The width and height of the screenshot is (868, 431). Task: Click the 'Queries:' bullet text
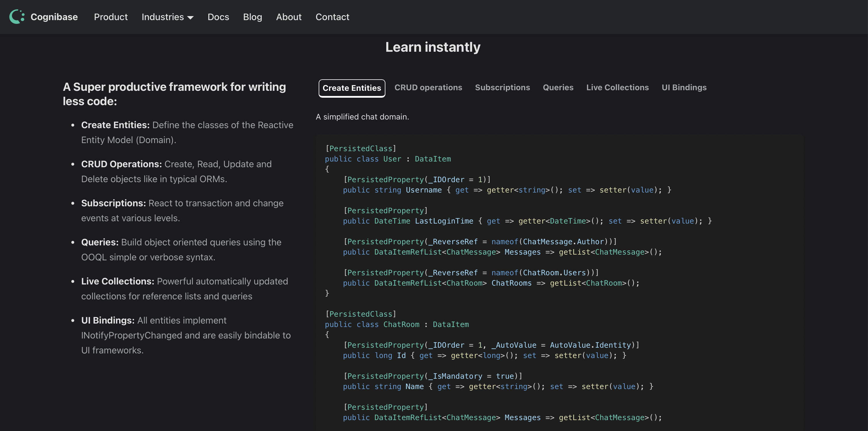point(100,242)
